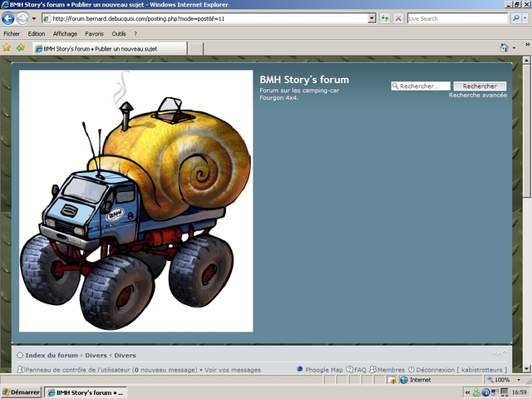Click the Home icon in command bar
This screenshot has height=399, width=532.
[503, 48]
